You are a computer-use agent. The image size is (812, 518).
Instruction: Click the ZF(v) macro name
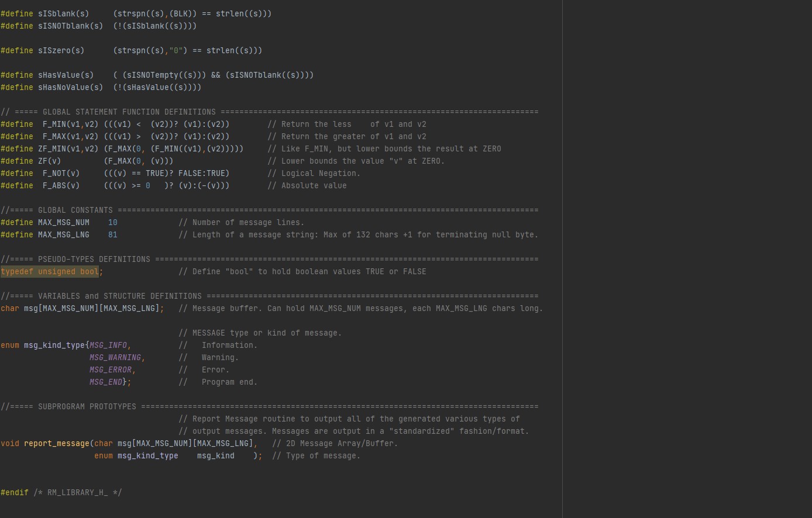coord(50,161)
